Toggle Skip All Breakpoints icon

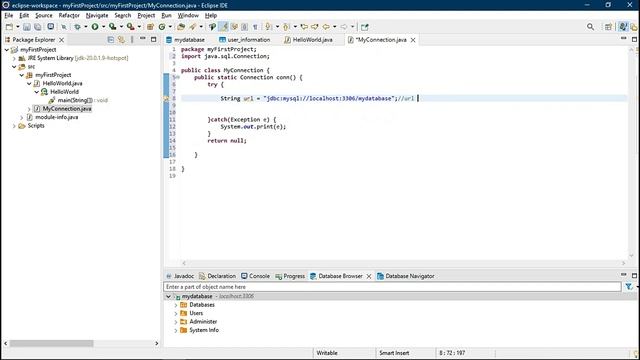point(64,27)
